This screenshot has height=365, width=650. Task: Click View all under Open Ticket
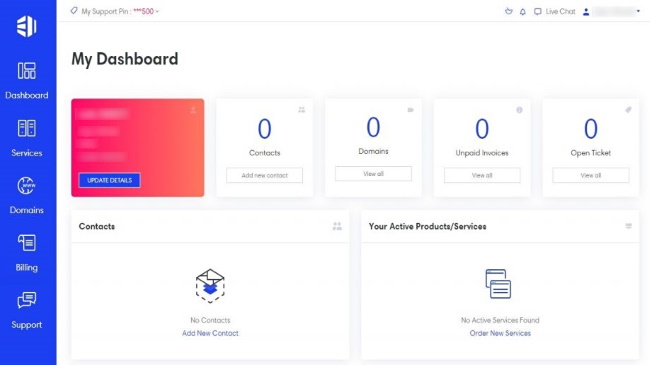[591, 175]
